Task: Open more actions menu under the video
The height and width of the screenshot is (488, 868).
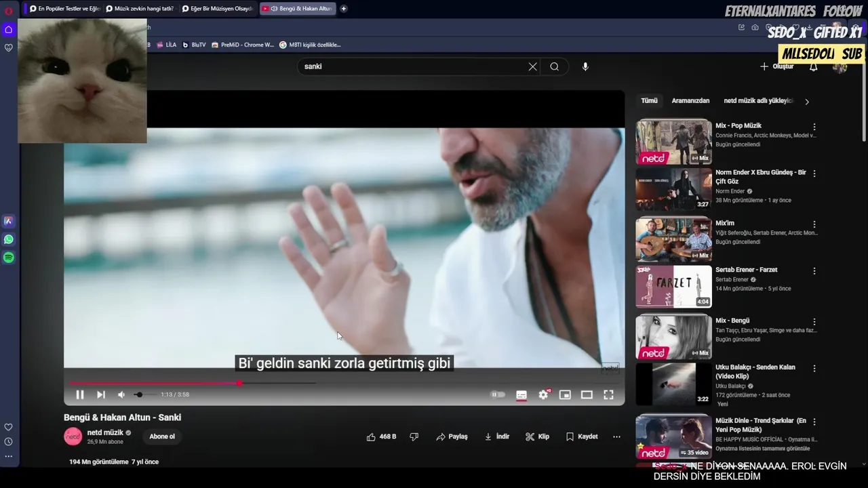Action: tap(616, 436)
